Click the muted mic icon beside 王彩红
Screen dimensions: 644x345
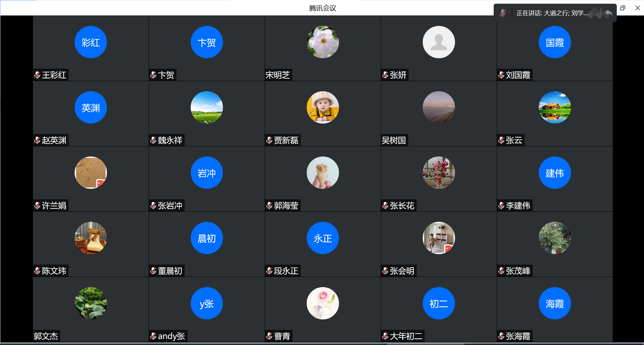pyautogui.click(x=37, y=75)
